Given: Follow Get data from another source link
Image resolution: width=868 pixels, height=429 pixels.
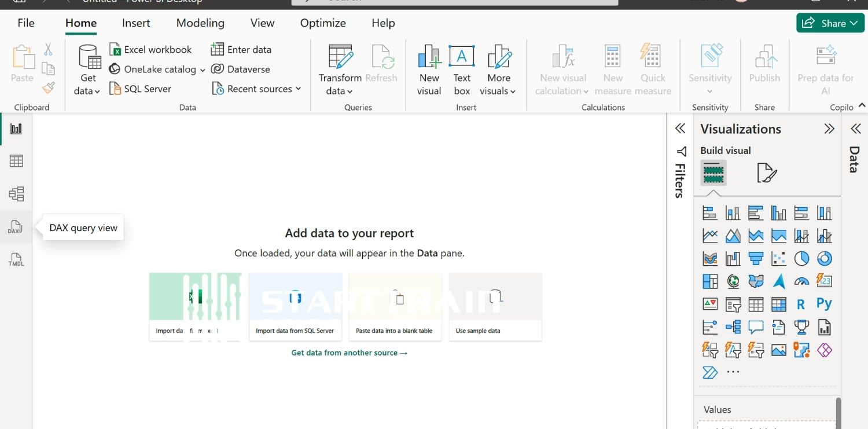Looking at the screenshot, I should click(x=349, y=353).
